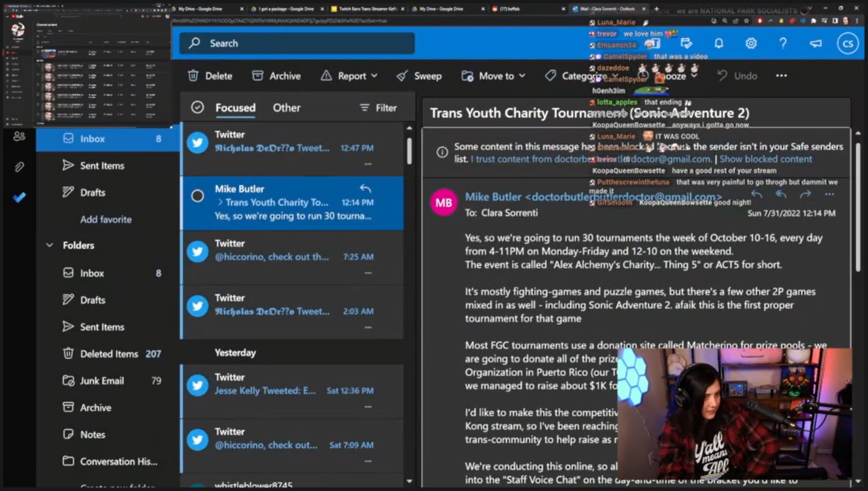Collapse the Folders section chevron

tap(50, 245)
